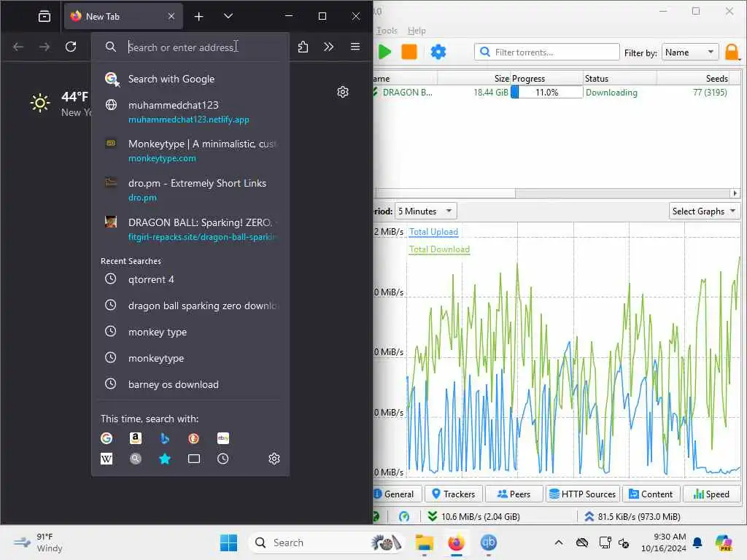Search this time with DuckDuckGo icon
The height and width of the screenshot is (560, 747).
(193, 438)
